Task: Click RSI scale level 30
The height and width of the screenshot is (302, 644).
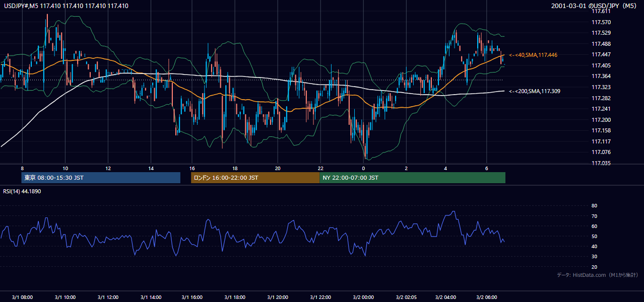Action: coord(594,257)
